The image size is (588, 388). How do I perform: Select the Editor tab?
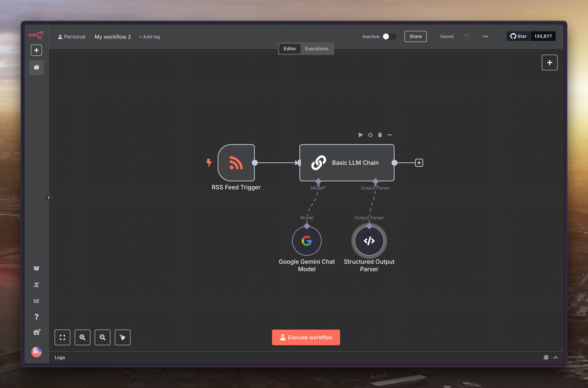pyautogui.click(x=290, y=49)
